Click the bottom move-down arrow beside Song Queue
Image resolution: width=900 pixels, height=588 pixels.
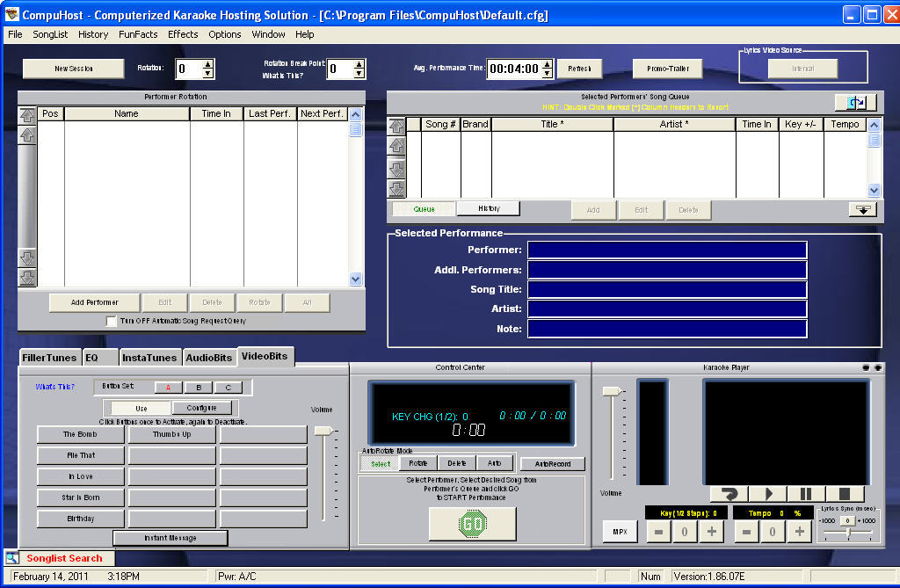pos(397,189)
